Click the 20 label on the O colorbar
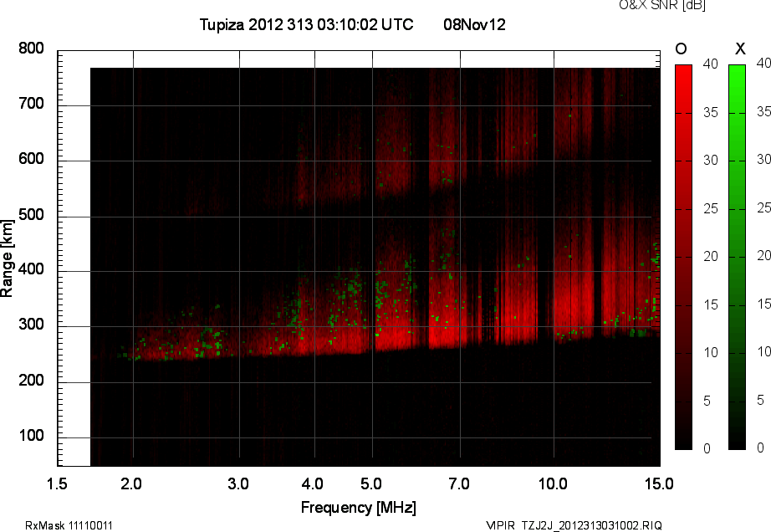The width and height of the screenshot is (771, 532). pyautogui.click(x=710, y=256)
